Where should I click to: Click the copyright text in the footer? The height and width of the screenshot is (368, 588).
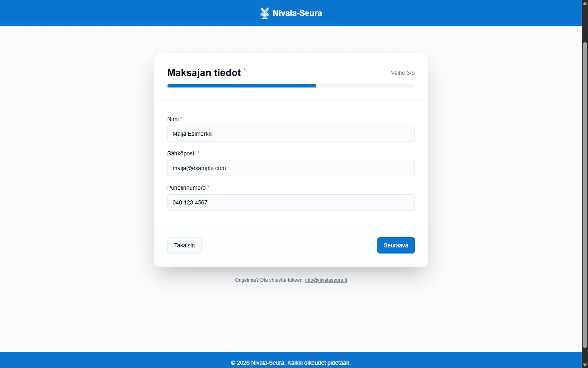coord(291,363)
